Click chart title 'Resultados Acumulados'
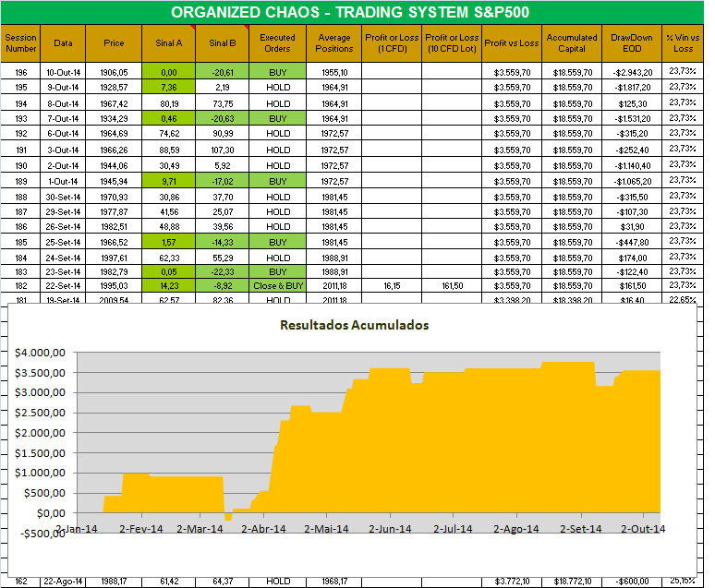715x588 pixels. [355, 325]
